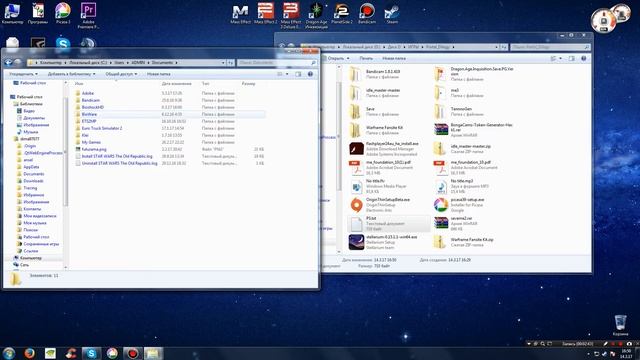Viewport: 640px width, 360px height.
Task: Open view options dropdown in right window
Action: tap(560, 58)
